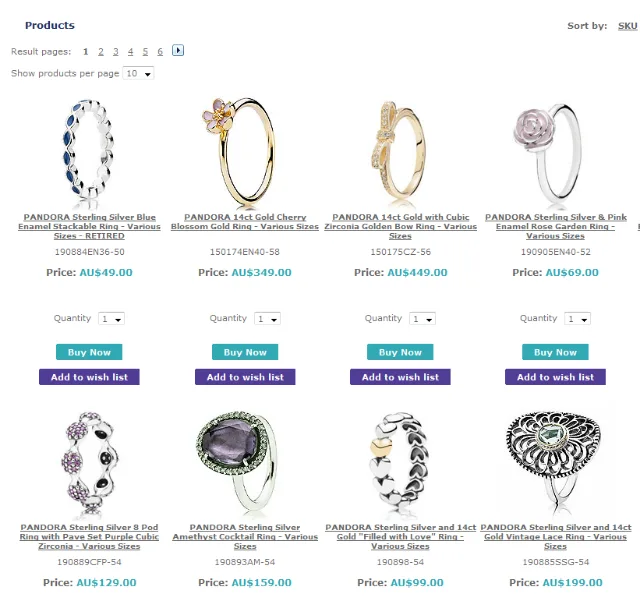Open quantity dropdown for Blue Enamel Stackable Ring
The image size is (640, 601).
[x=111, y=319]
